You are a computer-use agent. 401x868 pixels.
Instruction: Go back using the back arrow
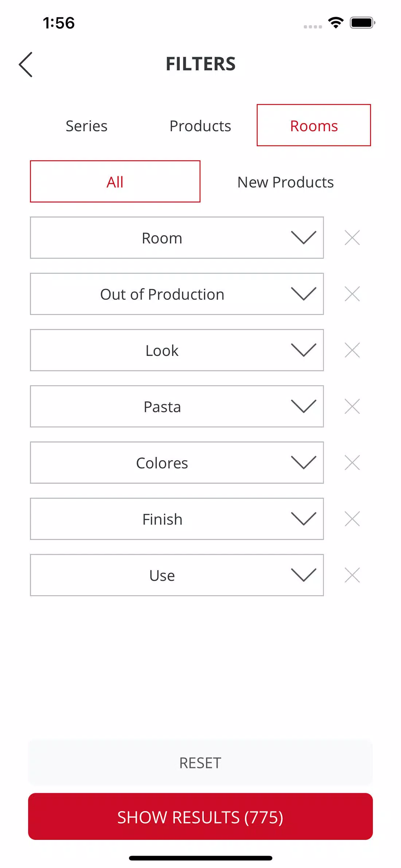coord(26,65)
